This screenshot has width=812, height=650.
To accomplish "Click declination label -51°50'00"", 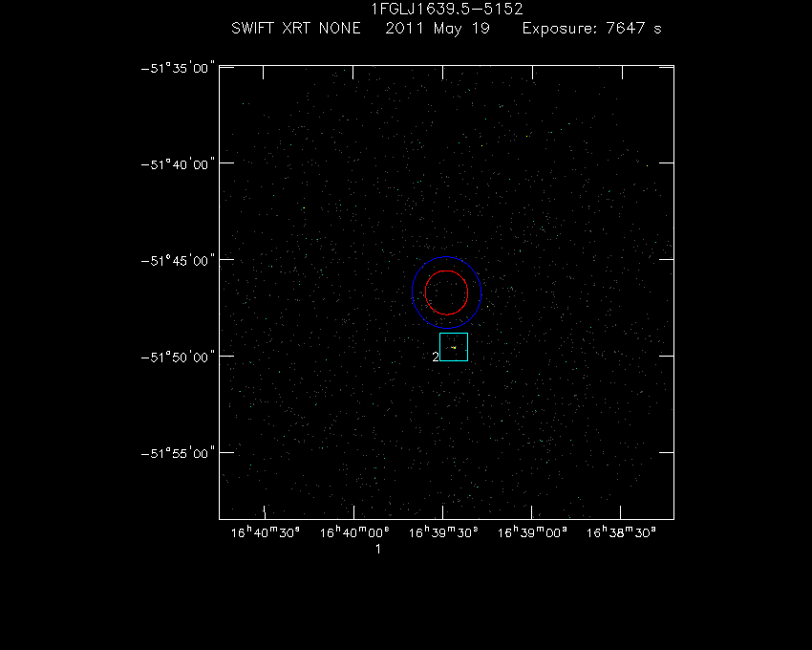I will point(178,357).
